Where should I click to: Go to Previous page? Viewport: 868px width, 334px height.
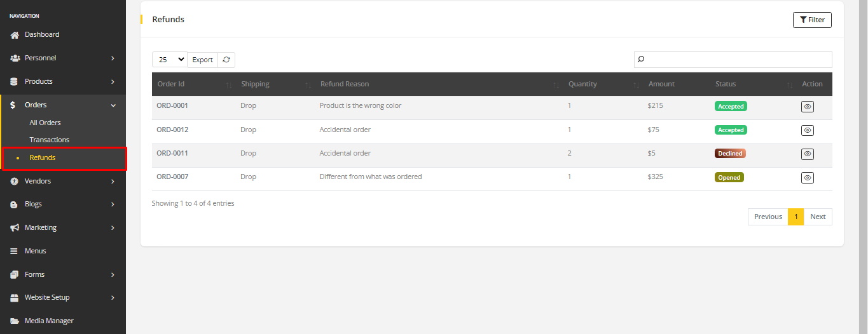click(768, 217)
